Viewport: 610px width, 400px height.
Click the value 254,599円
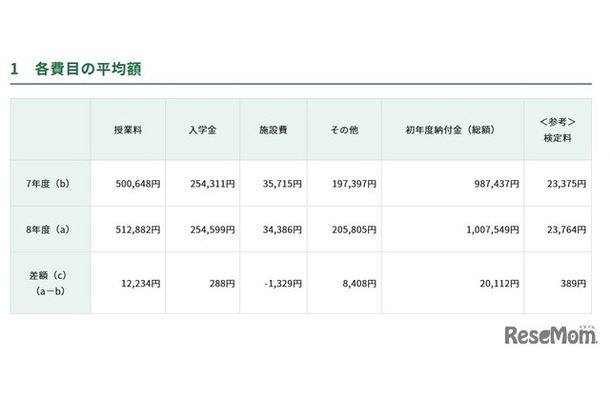[x=212, y=230]
